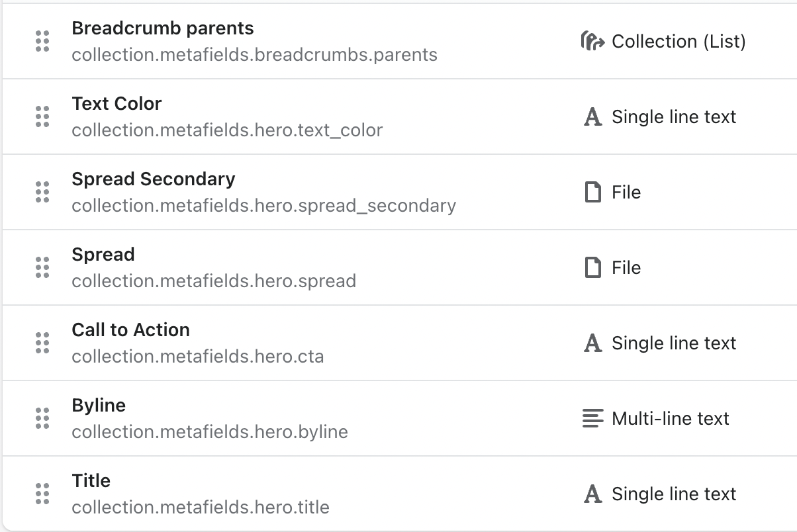Viewport: 797px width, 532px height.
Task: Click the File type icon for Spread Secondary
Action: tap(593, 192)
